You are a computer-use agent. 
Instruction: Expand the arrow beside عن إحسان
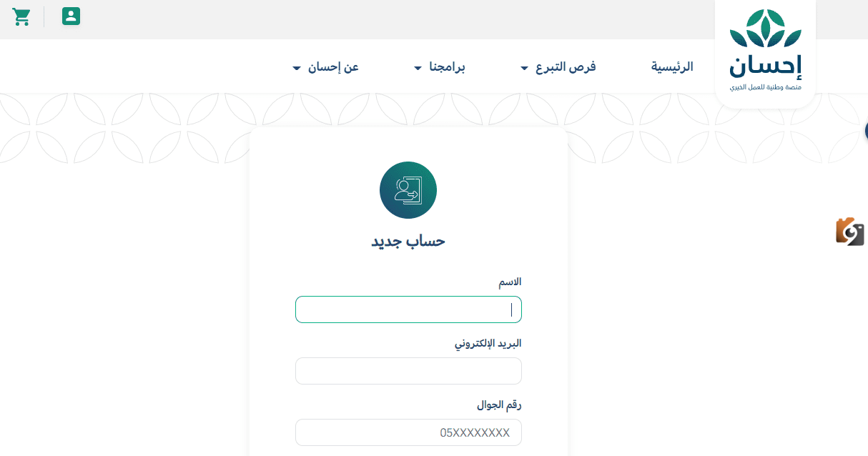[x=297, y=69]
